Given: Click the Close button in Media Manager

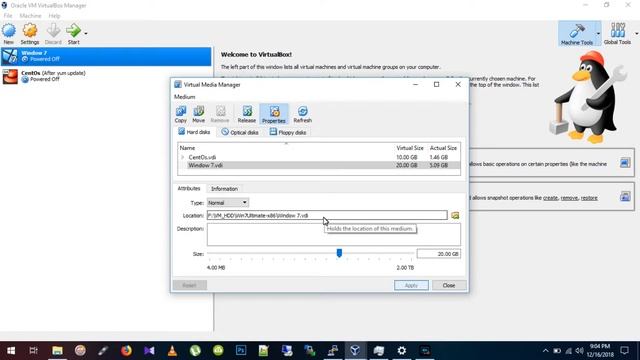Looking at the screenshot, I should click(x=449, y=285).
